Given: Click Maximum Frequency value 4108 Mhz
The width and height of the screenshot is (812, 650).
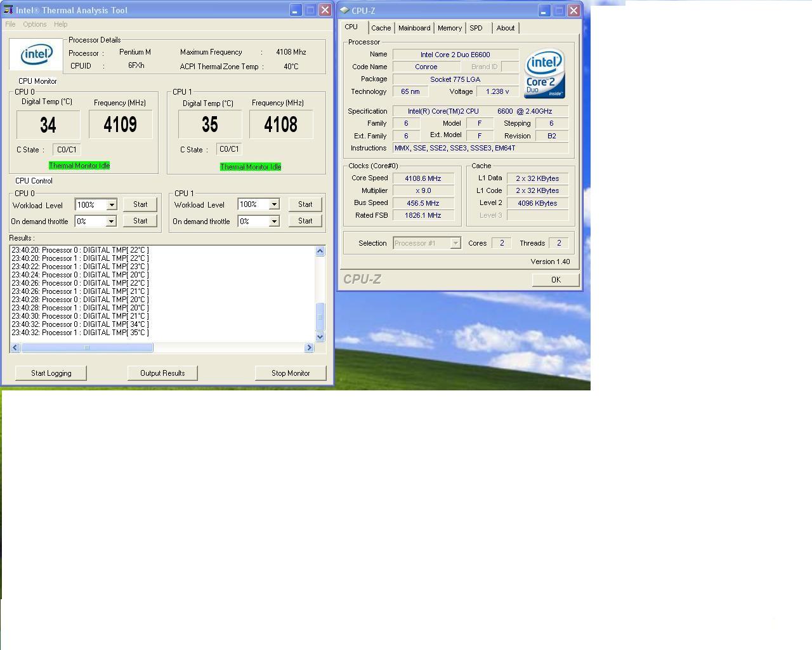Looking at the screenshot, I should click(x=291, y=52).
